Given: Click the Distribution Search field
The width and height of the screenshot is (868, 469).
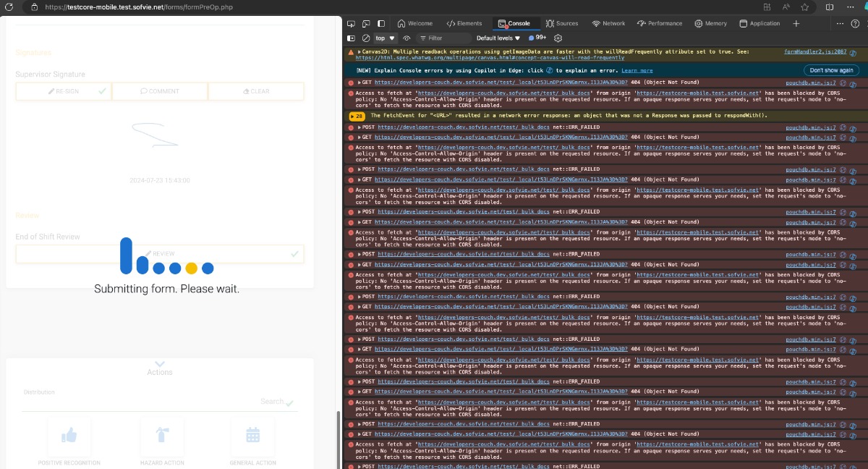Looking at the screenshot, I should (159, 402).
